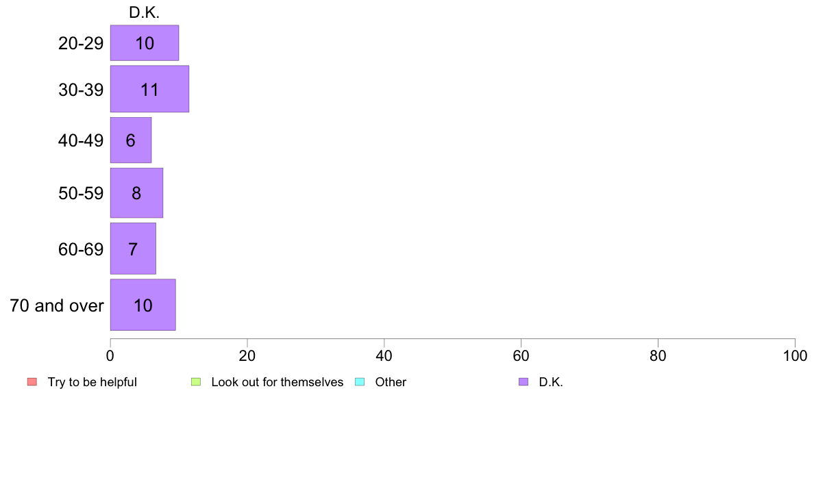Image resolution: width=814 pixels, height=504 pixels.
Task: Click the Other legend label text
Action: [391, 382]
